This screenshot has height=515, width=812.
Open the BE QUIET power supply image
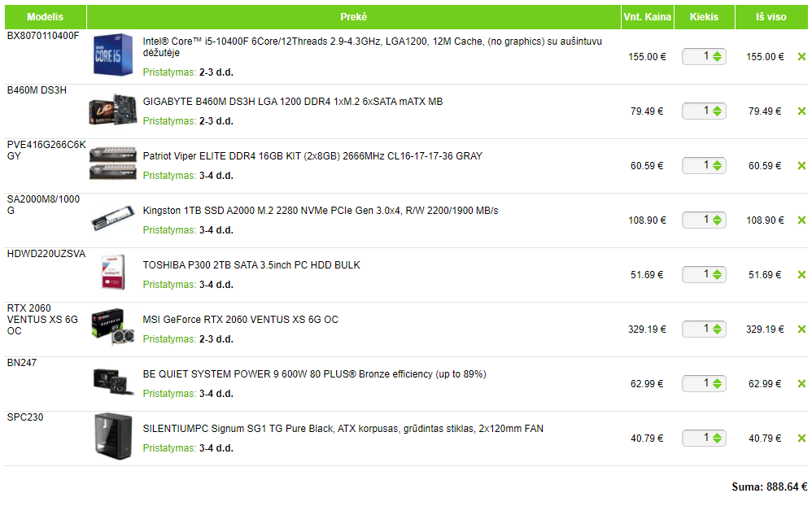(x=113, y=382)
